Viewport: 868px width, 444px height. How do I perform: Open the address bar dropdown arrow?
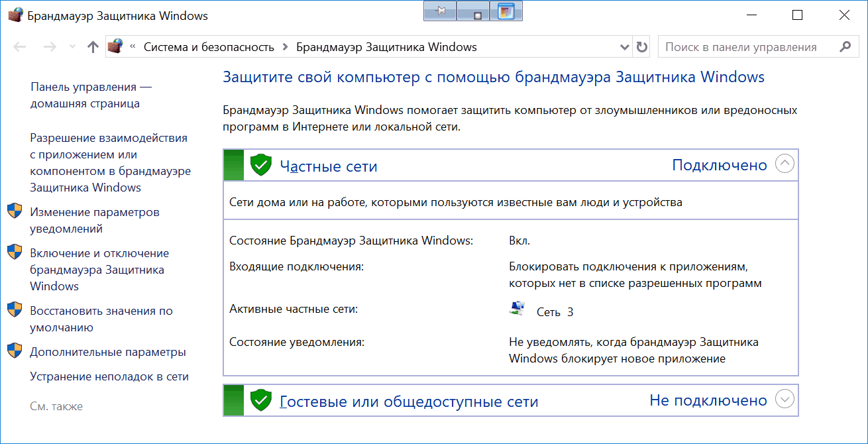[x=624, y=46]
